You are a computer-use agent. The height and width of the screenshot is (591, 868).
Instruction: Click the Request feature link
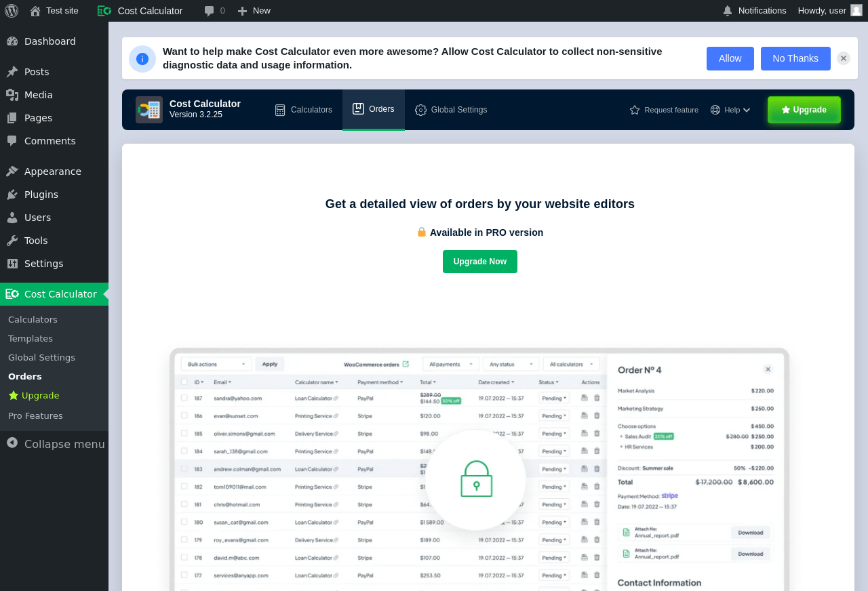pyautogui.click(x=664, y=110)
